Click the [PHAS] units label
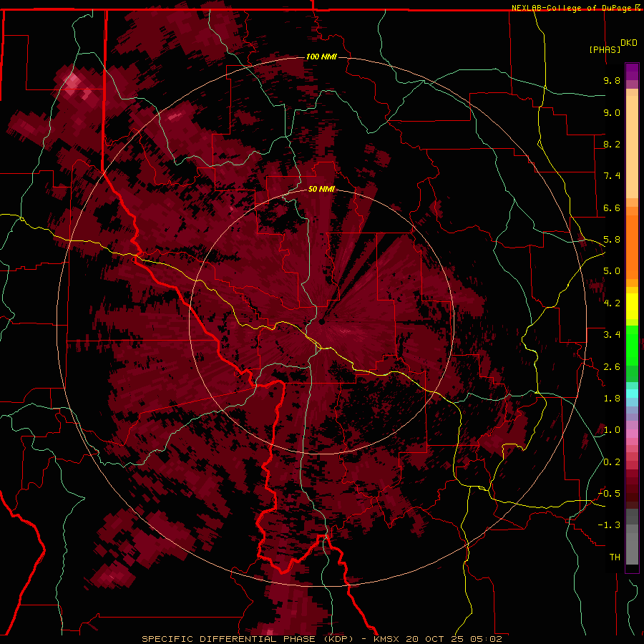Screen dimensions: 644x644 click(x=605, y=49)
